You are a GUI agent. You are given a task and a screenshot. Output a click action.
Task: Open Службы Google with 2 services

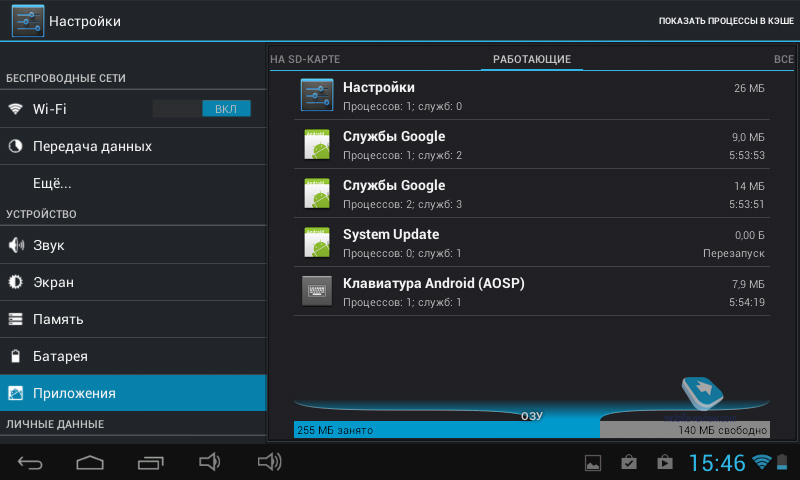(x=532, y=144)
